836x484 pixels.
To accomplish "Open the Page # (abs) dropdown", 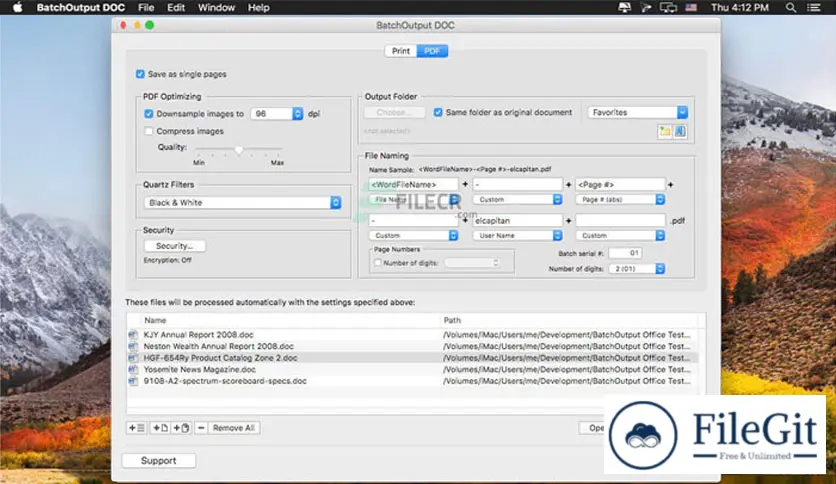I will pos(620,199).
